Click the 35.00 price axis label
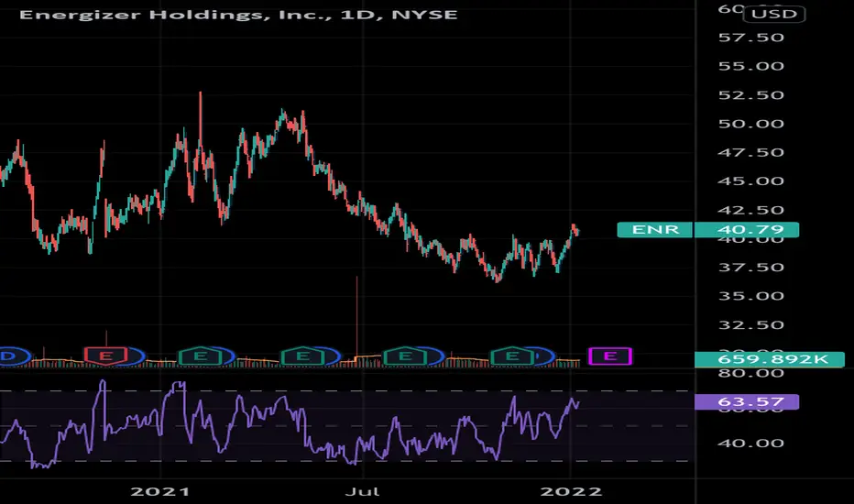 point(751,296)
